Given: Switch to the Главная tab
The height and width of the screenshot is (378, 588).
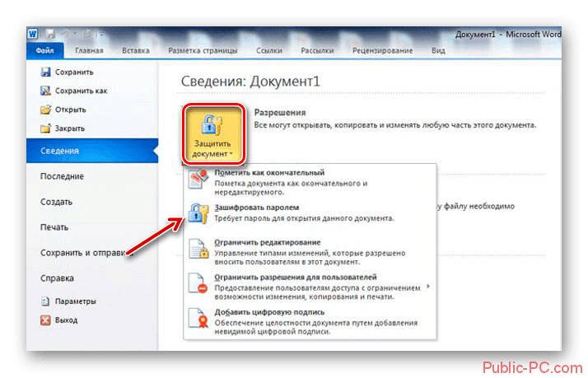Looking at the screenshot, I should [89, 50].
